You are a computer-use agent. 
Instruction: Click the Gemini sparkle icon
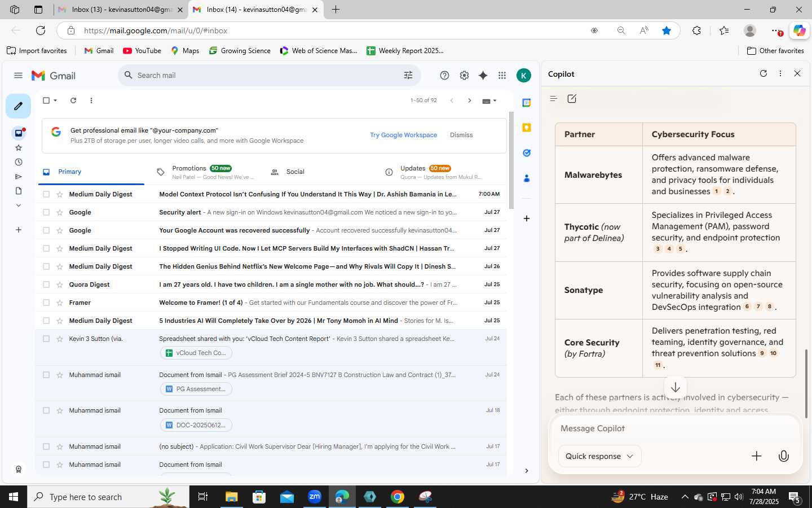(x=483, y=76)
